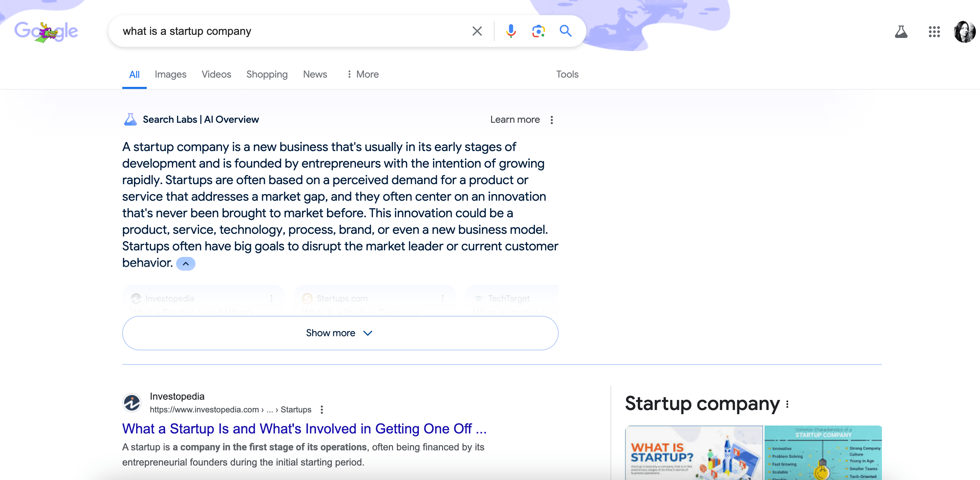Open Investopedia startup company article
This screenshot has width=980, height=480.
pyautogui.click(x=305, y=429)
